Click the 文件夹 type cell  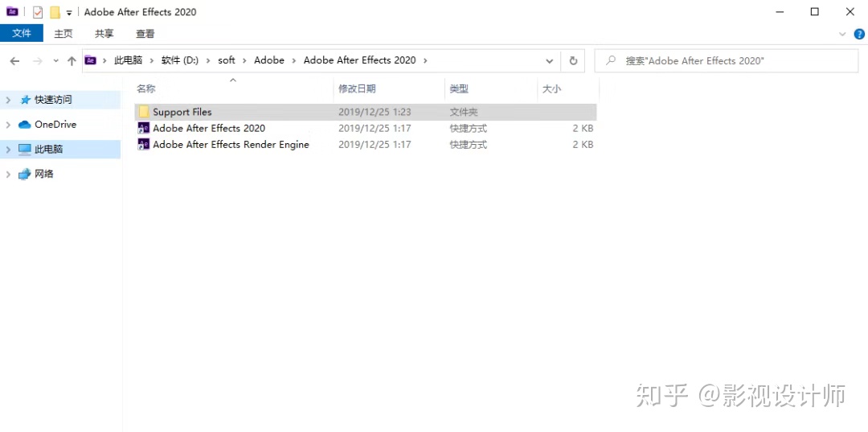click(464, 112)
